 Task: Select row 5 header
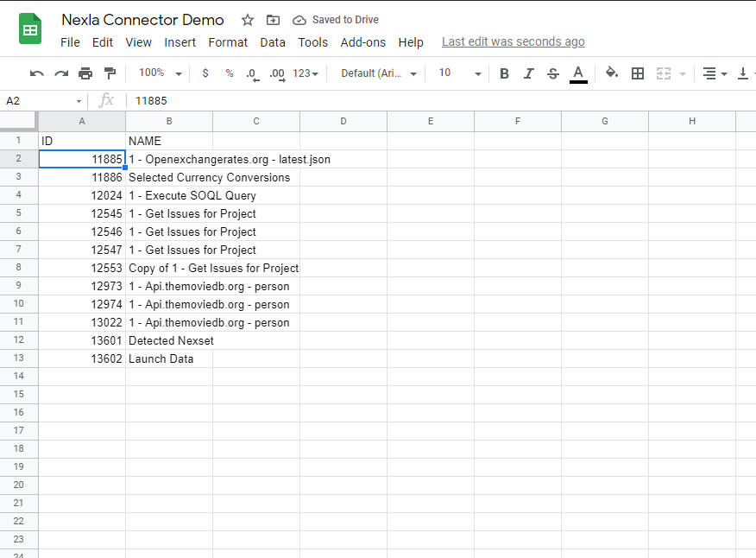point(19,212)
